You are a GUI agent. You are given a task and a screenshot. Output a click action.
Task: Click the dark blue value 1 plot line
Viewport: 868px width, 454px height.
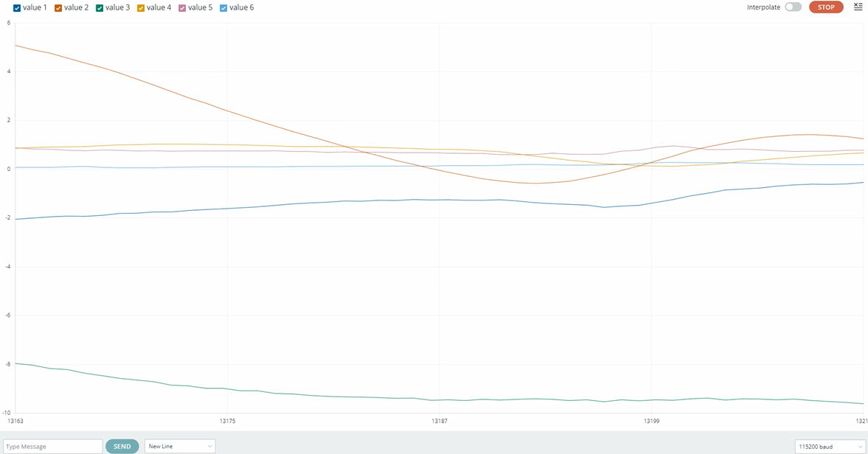(x=295, y=203)
